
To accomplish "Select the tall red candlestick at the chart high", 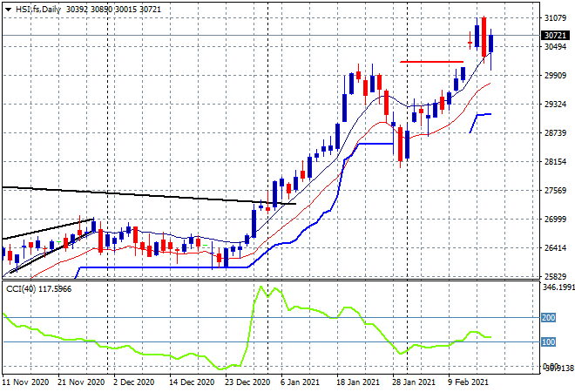I will pos(484,37).
